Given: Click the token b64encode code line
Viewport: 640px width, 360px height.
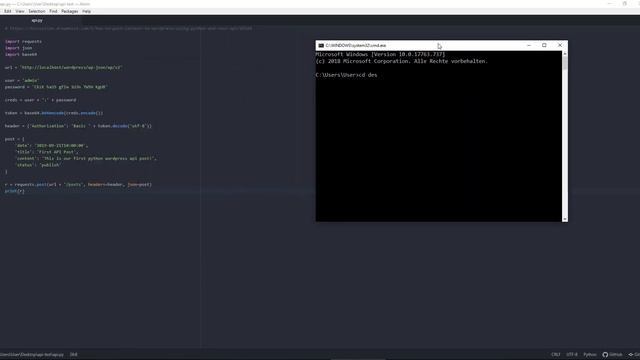Looking at the screenshot, I should 54,113.
